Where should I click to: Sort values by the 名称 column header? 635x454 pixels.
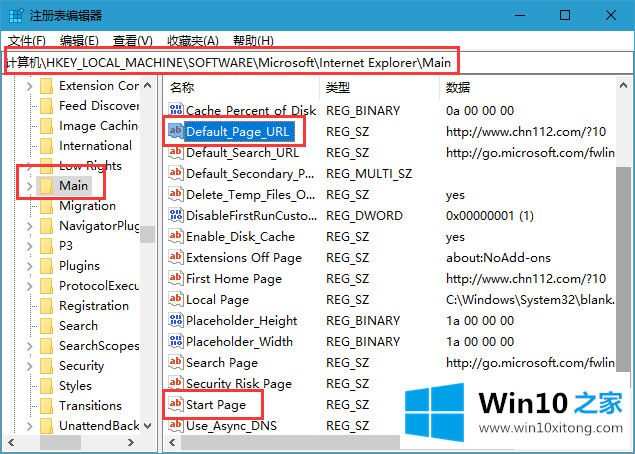coord(242,87)
